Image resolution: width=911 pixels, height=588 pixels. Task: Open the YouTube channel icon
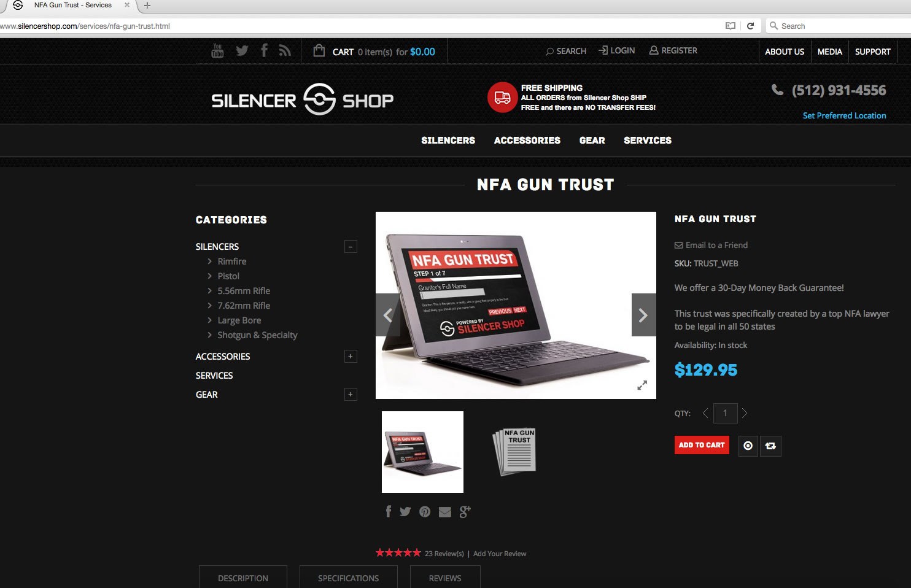click(x=217, y=50)
